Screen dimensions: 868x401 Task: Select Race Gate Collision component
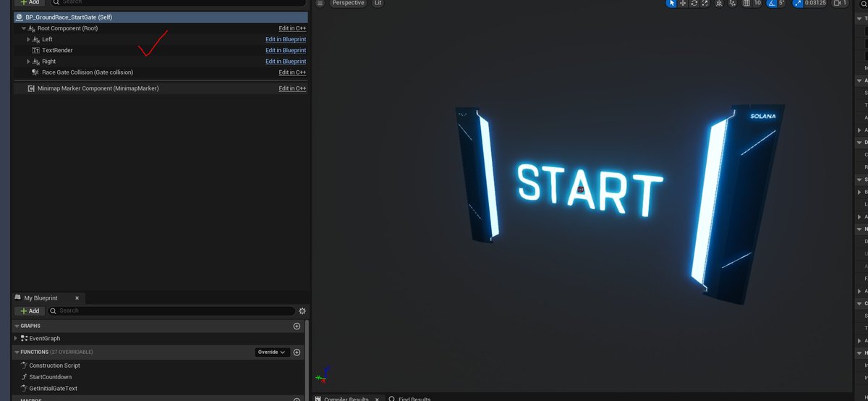coord(87,72)
